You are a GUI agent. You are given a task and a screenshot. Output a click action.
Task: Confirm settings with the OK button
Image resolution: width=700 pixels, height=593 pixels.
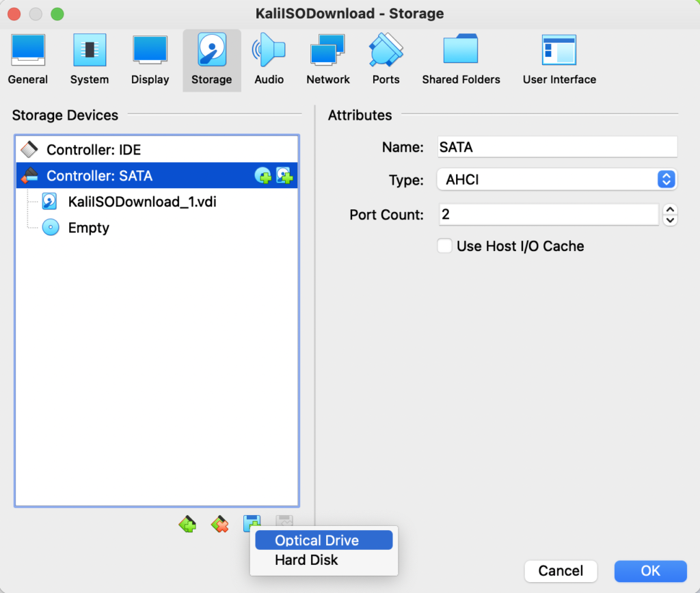pos(651,570)
